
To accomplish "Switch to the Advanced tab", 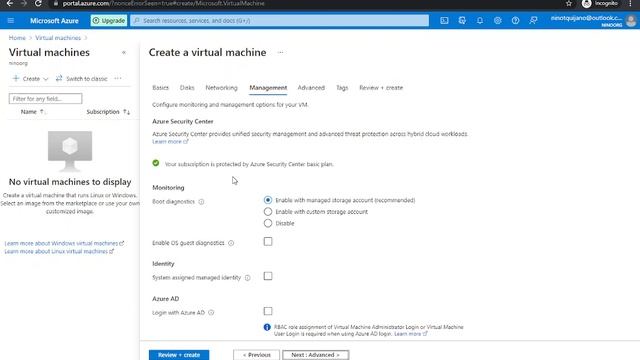I will [x=311, y=88].
